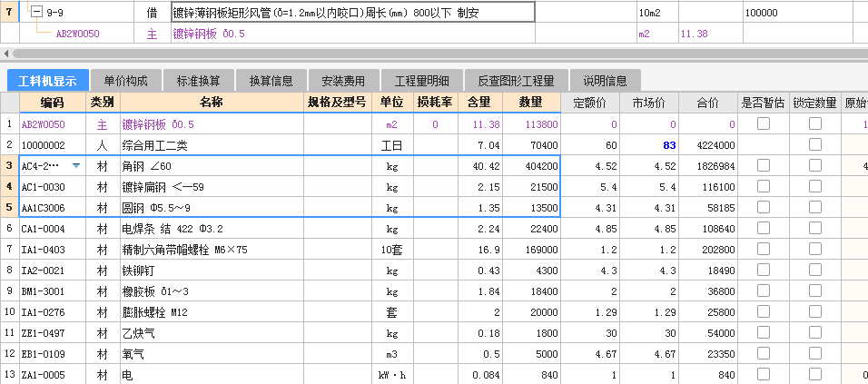Toggle 锁定数量 for the 氧气 row
Screen dimensions: 868x384
point(814,353)
